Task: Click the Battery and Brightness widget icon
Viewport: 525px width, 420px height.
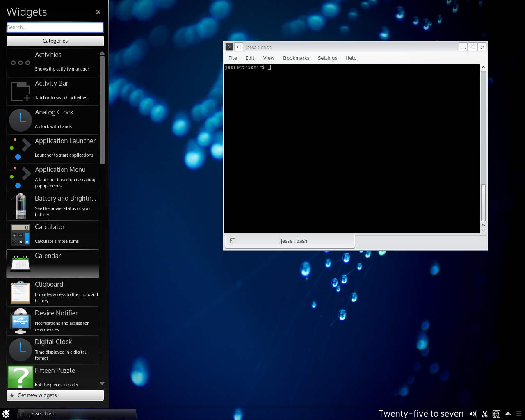Action: [x=20, y=206]
